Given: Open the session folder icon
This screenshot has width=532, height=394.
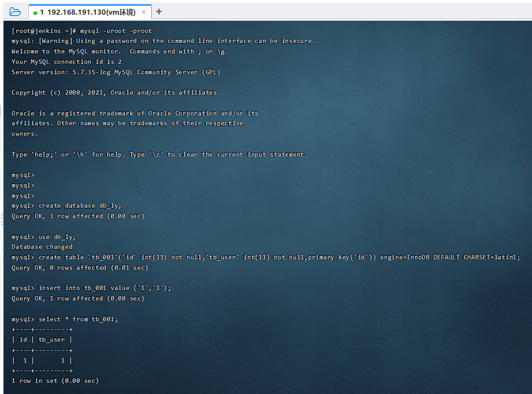Looking at the screenshot, I should click(x=15, y=12).
